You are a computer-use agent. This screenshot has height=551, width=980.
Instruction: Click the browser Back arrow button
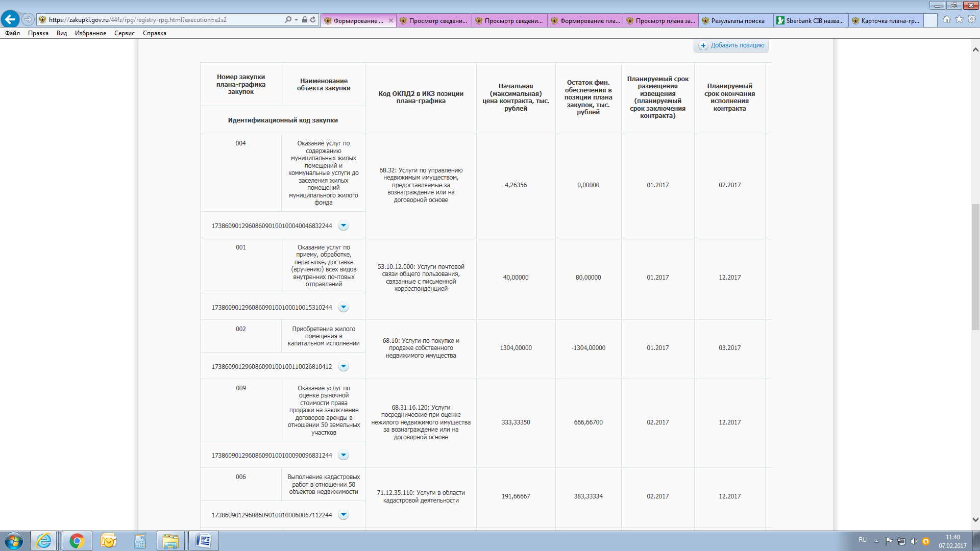click(x=10, y=19)
